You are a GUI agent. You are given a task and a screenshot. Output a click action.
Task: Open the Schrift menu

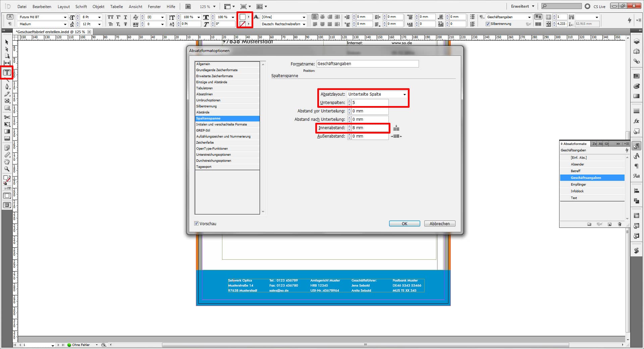pyautogui.click(x=81, y=7)
